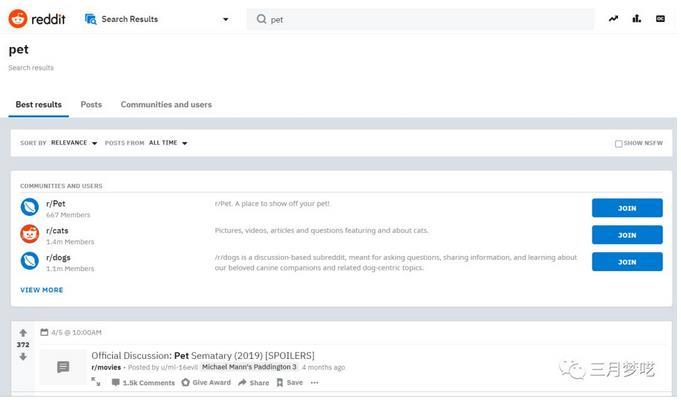
Task: Open the Sort By Relevance dropdown
Action: (74, 143)
